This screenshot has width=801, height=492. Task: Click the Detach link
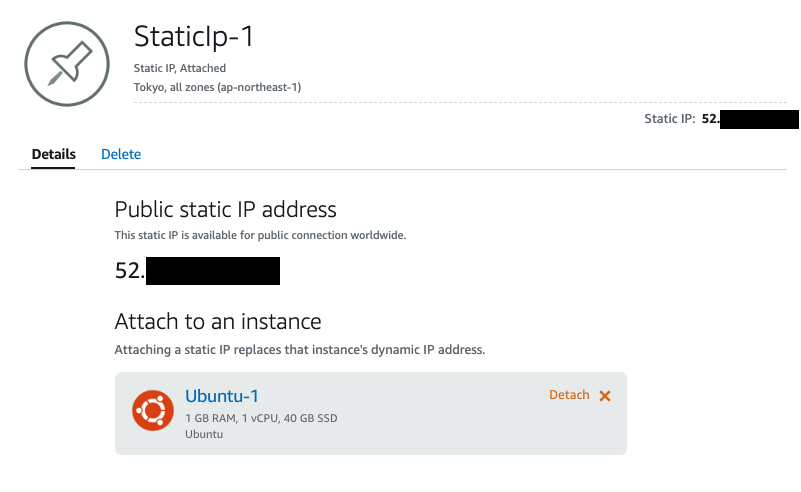pyautogui.click(x=569, y=395)
